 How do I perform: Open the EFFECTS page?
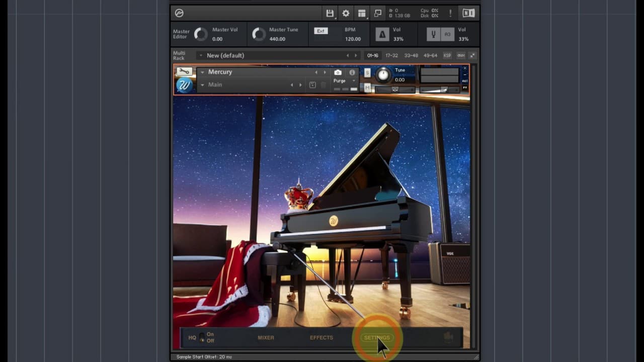tap(321, 337)
